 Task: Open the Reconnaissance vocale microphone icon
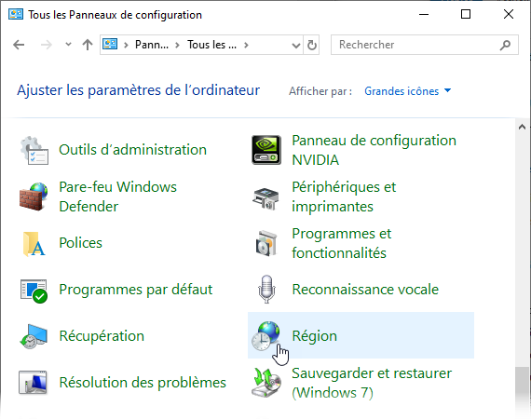pyautogui.click(x=266, y=290)
